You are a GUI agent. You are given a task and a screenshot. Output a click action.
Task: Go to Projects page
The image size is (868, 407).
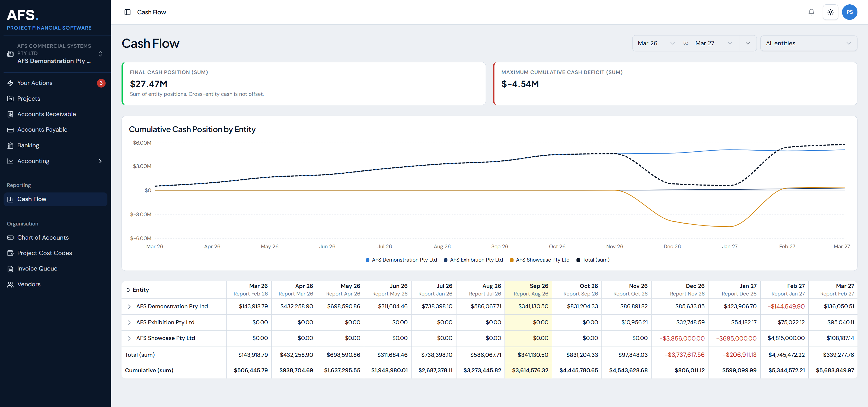pyautogui.click(x=55, y=99)
